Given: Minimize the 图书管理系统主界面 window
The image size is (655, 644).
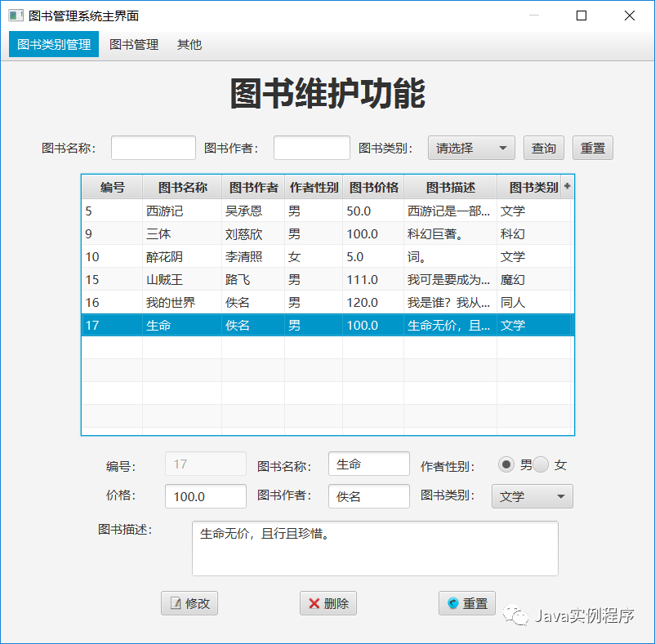Looking at the screenshot, I should click(x=534, y=16).
